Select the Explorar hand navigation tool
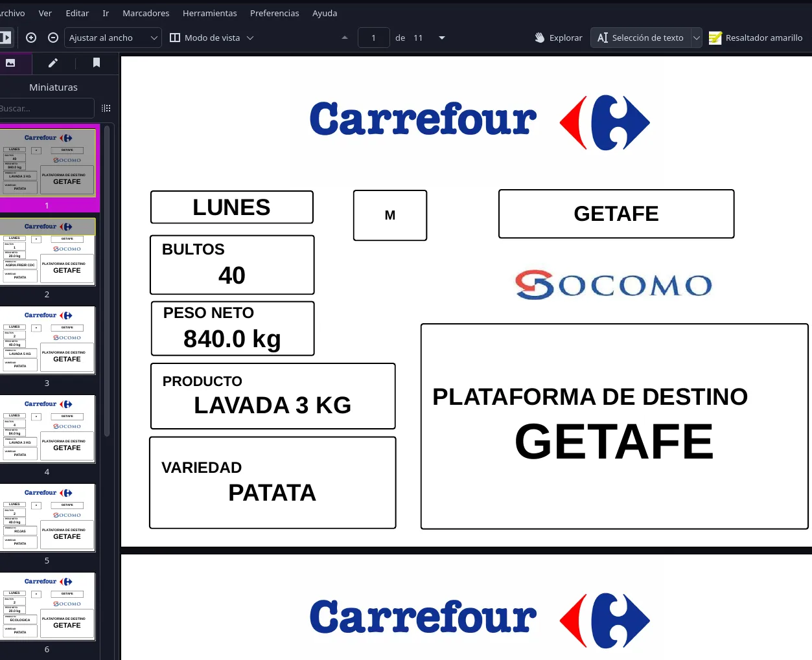The width and height of the screenshot is (812, 660). tap(558, 38)
